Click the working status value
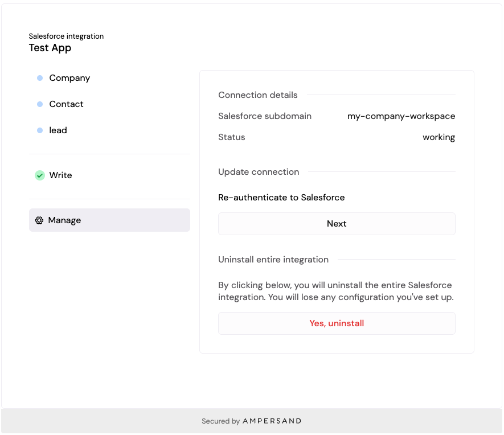Viewport: 504px width, 435px height. pos(439,137)
